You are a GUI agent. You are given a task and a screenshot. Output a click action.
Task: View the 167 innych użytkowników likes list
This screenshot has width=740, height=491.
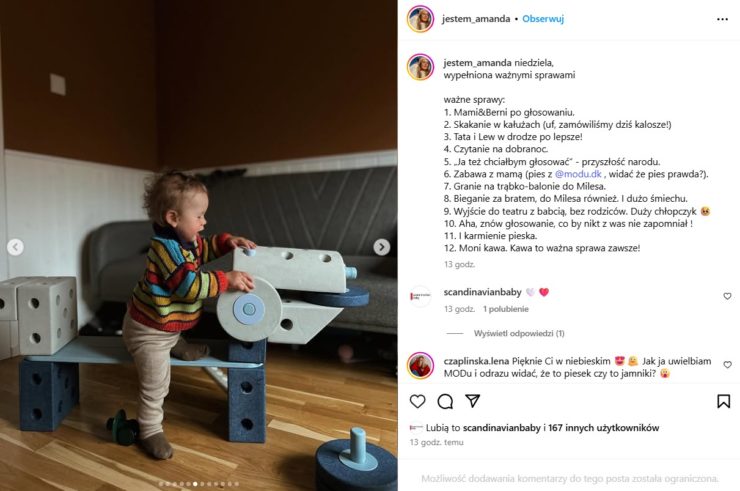pyautogui.click(x=604, y=428)
